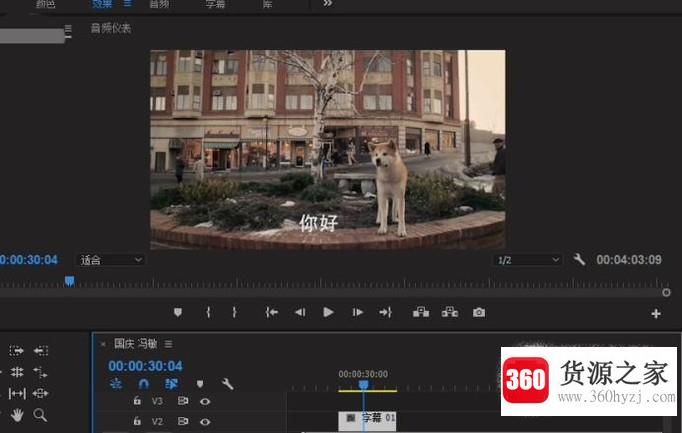Open Program monitor wrench settings
The image size is (682, 433).
(579, 260)
